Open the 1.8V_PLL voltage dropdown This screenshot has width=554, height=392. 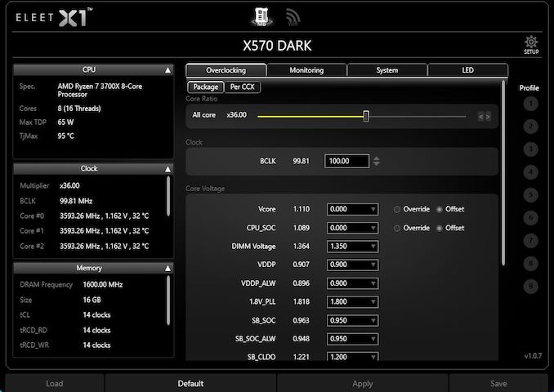click(x=353, y=302)
